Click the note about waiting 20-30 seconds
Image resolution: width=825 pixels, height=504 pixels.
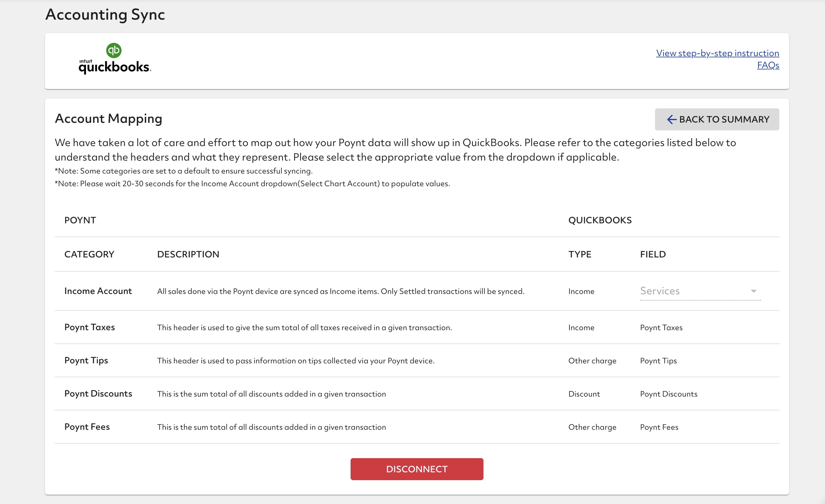click(252, 184)
